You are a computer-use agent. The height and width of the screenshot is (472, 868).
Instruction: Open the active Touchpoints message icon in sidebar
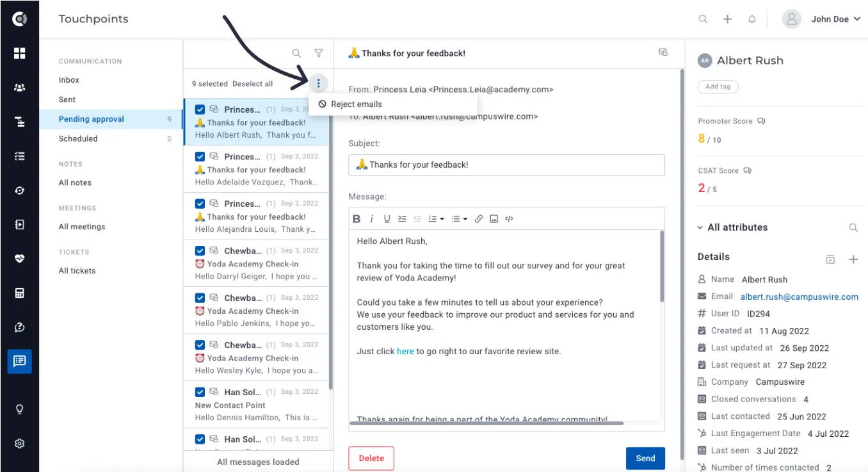pos(19,361)
